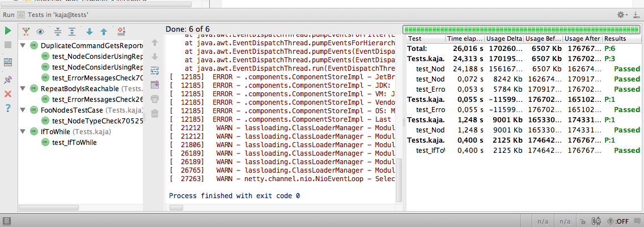This screenshot has height=227, width=644.
Task: Sort by the Time elapsed column header
Action: (x=464, y=38)
